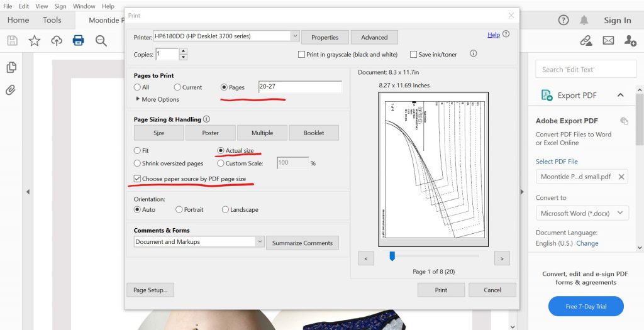This screenshot has width=644, height=330.
Task: Click the Page Setup button
Action: tap(150, 290)
